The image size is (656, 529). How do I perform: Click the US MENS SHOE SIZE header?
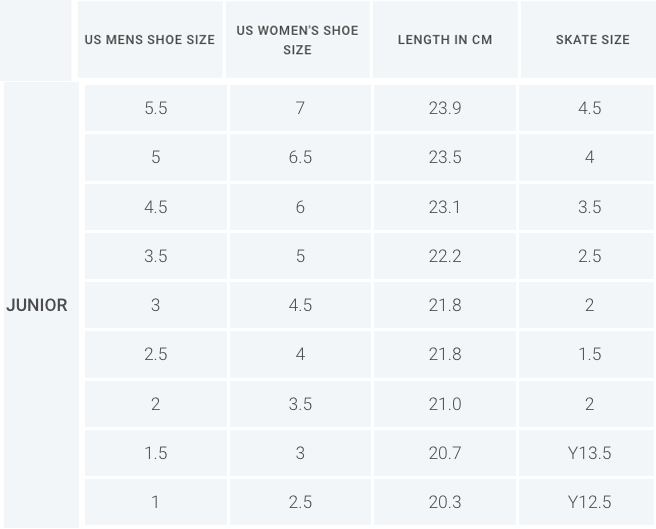pyautogui.click(x=150, y=39)
